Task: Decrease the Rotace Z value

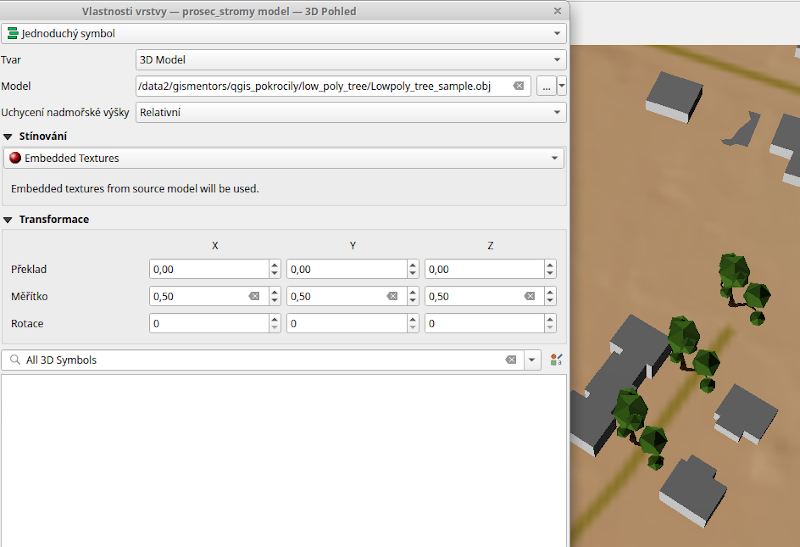Action: pos(550,328)
